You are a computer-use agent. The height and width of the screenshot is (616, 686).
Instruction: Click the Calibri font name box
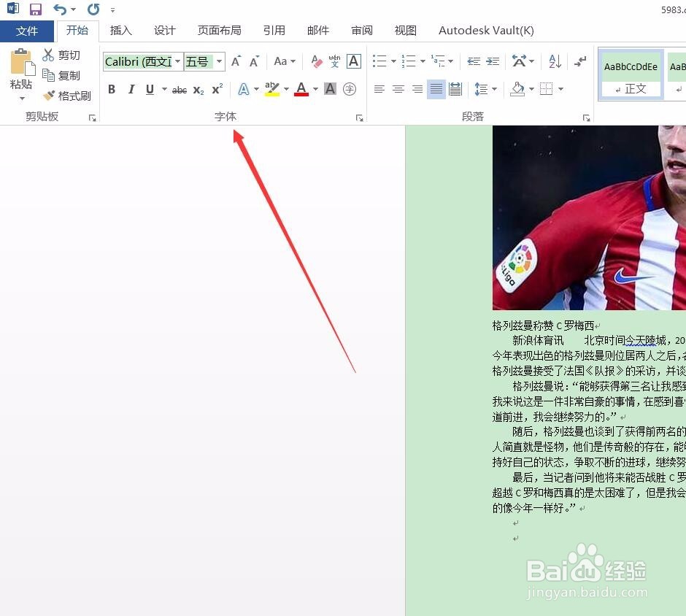138,62
